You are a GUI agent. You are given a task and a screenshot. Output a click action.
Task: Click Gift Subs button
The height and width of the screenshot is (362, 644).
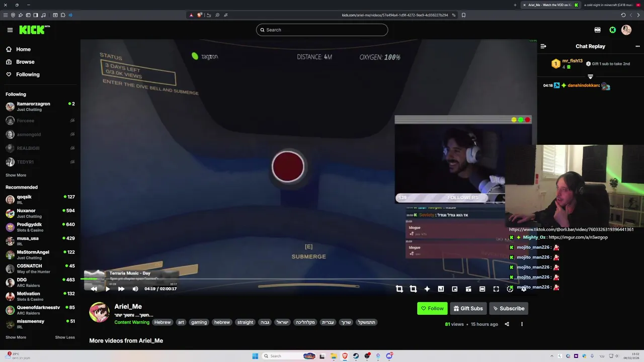pos(468,309)
